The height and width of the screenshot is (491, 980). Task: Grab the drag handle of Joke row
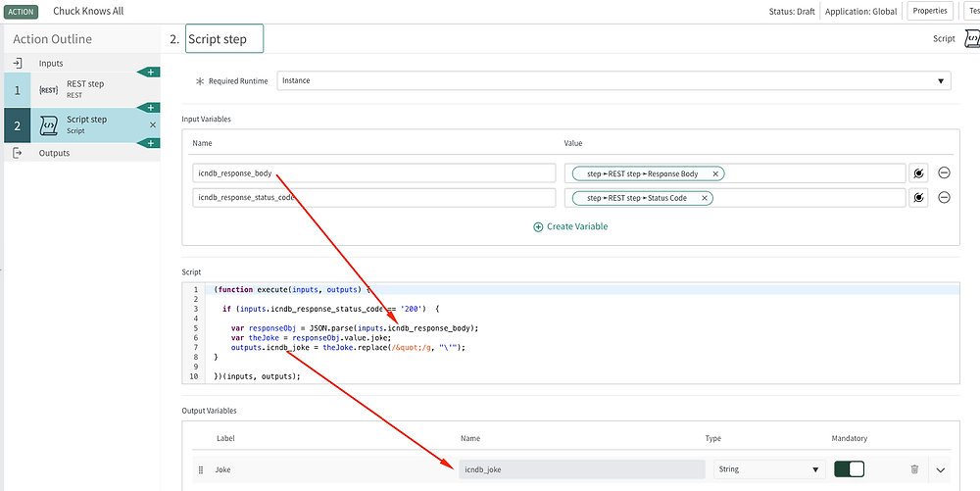[201, 469]
